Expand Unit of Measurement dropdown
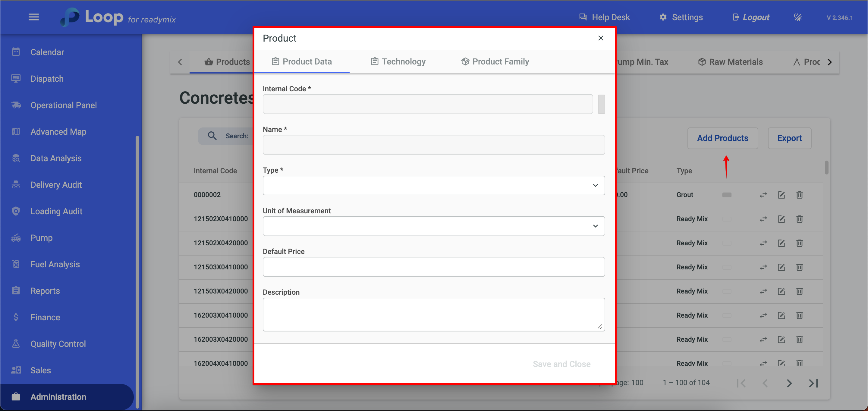This screenshot has width=868, height=411. [x=433, y=226]
